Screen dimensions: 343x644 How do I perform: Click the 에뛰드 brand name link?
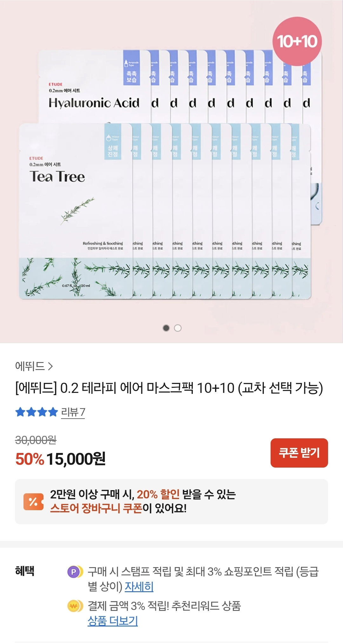click(x=30, y=367)
